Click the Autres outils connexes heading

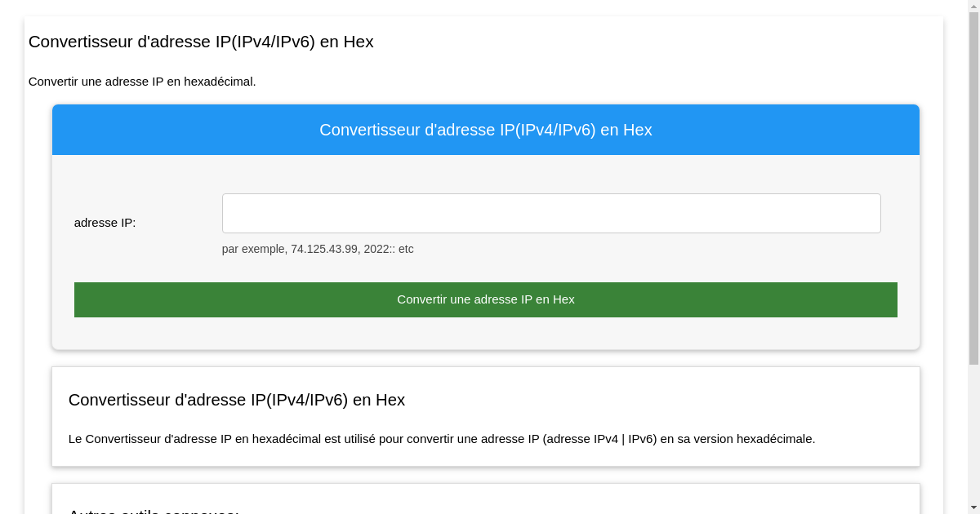point(154,511)
